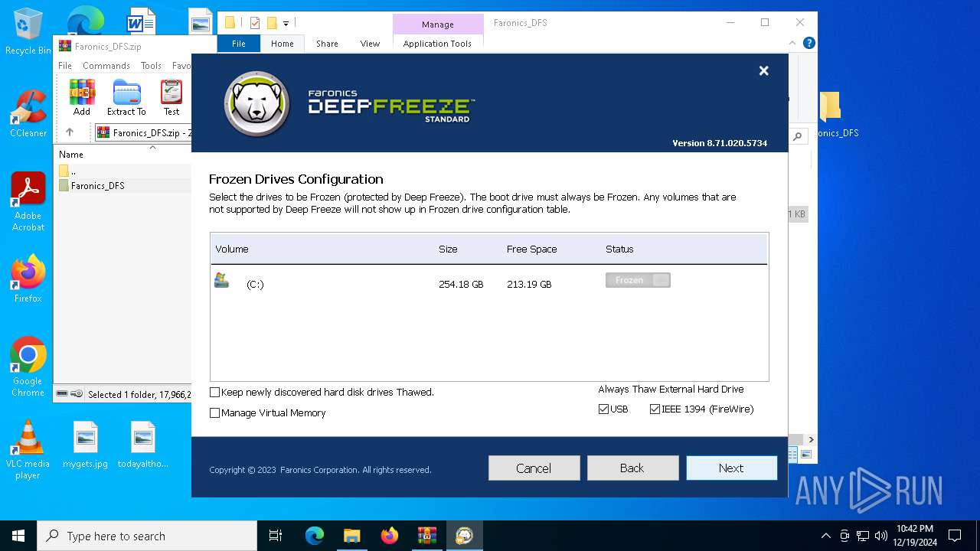Click the Next button in Deep Freeze
The width and height of the screenshot is (980, 551).
[x=731, y=468]
